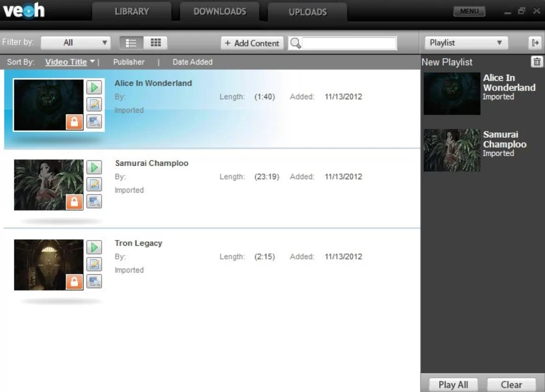Select the Alice In Wonderland library thumbnail

click(49, 105)
